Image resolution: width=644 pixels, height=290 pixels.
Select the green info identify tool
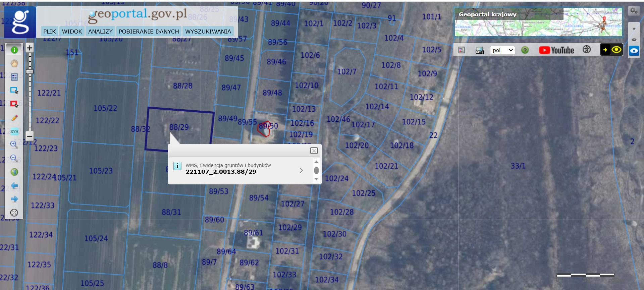point(14,50)
